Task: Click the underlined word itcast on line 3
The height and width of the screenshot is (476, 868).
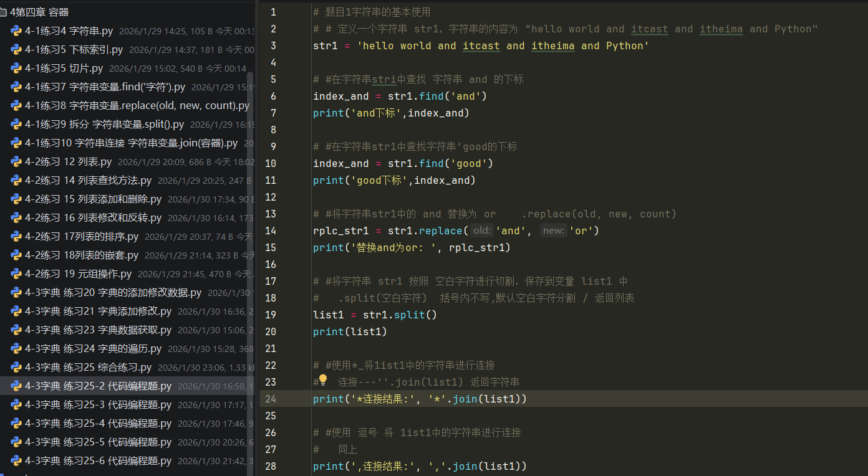Action: (481, 45)
